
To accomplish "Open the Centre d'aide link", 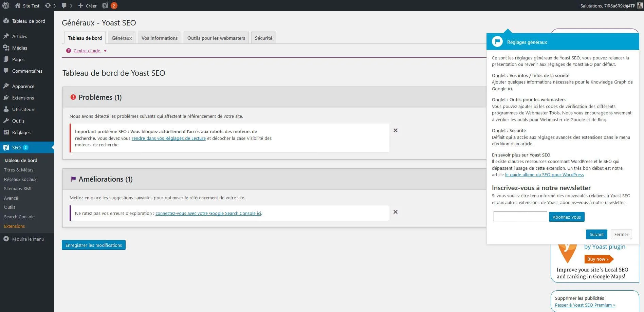I will (x=87, y=51).
